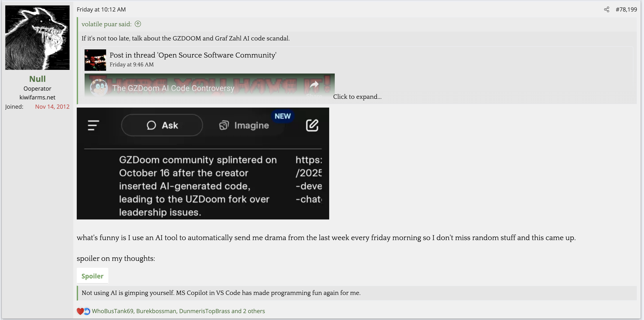This screenshot has height=320, width=644.
Task: Click the blue thumbs-up reaction icon
Action: coord(87,311)
